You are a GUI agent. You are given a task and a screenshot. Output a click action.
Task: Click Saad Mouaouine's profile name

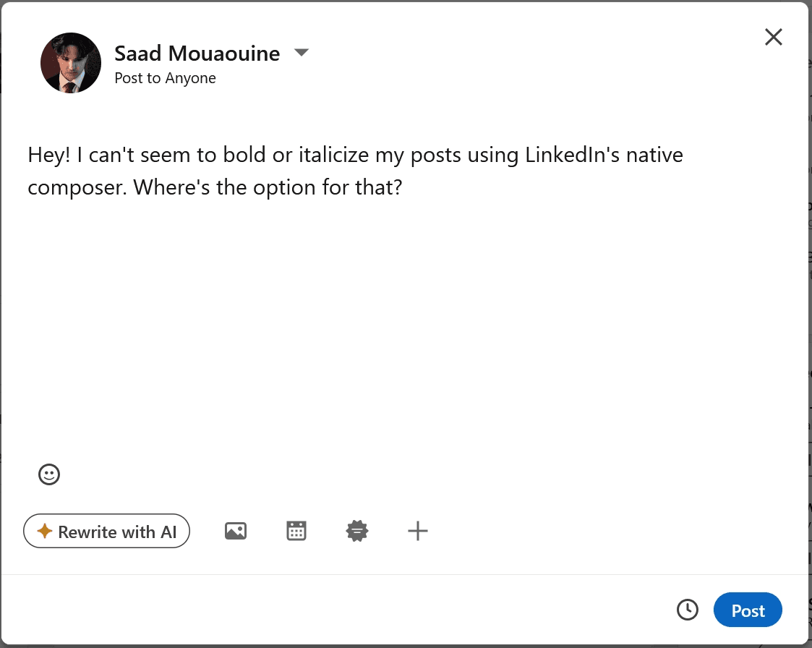coord(197,53)
